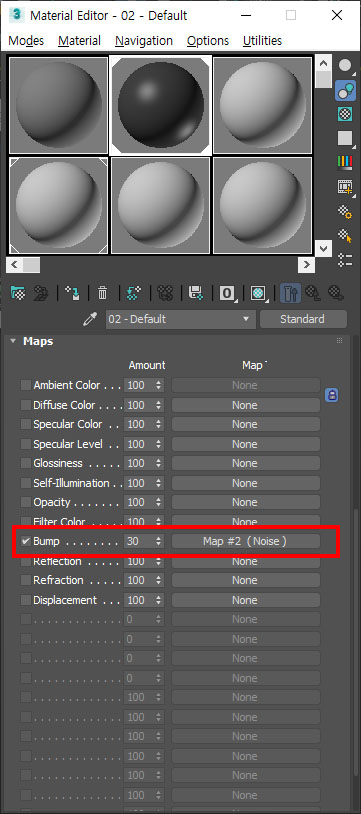This screenshot has width=361, height=814.
Task: Click the Video Color Check icon
Action: pyautogui.click(x=345, y=162)
